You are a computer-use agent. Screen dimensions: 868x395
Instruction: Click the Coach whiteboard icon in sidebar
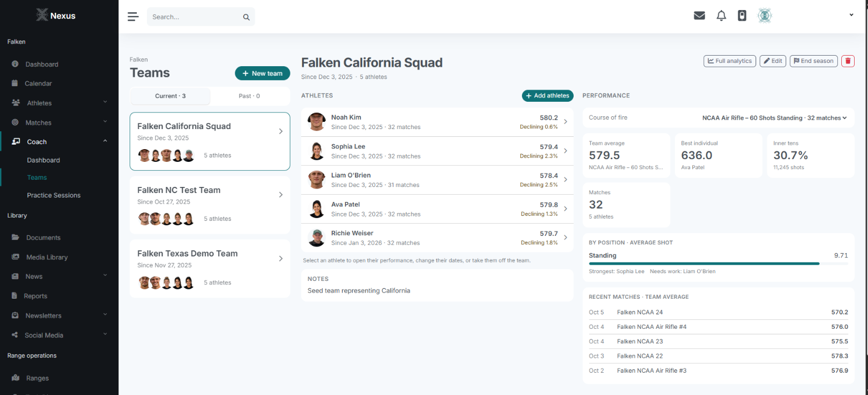(16, 142)
